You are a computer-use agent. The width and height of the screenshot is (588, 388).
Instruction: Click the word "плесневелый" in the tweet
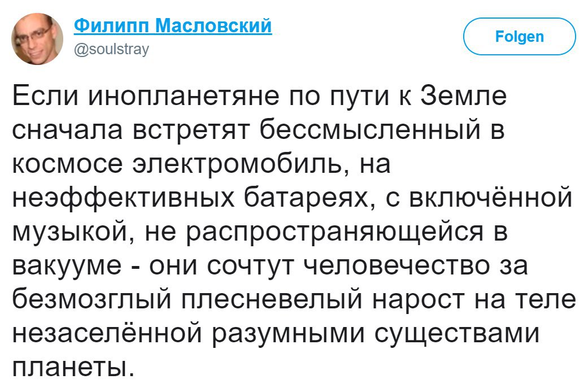tap(273, 300)
